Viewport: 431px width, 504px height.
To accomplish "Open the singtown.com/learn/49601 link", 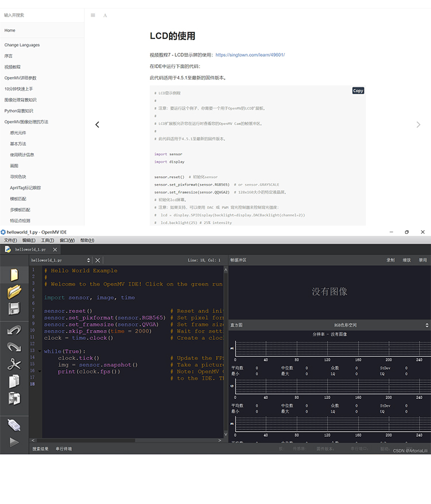I will (250, 55).
